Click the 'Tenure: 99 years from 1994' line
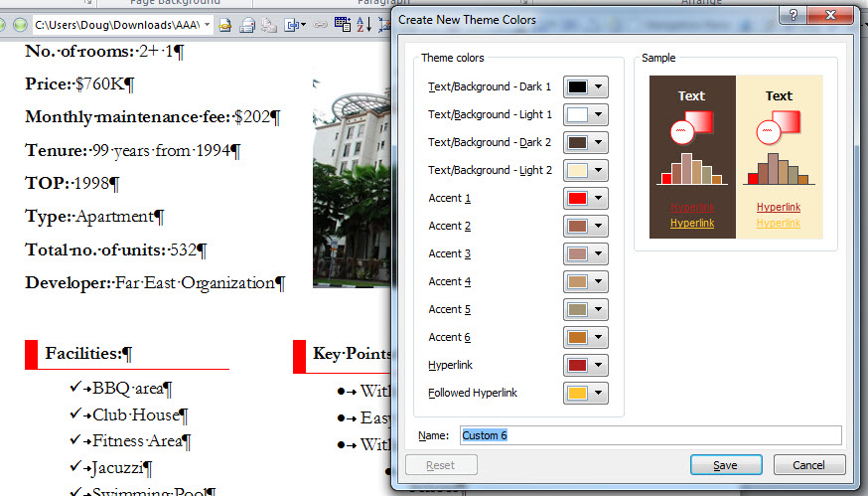The height and width of the screenshot is (496, 868). pyautogui.click(x=133, y=150)
